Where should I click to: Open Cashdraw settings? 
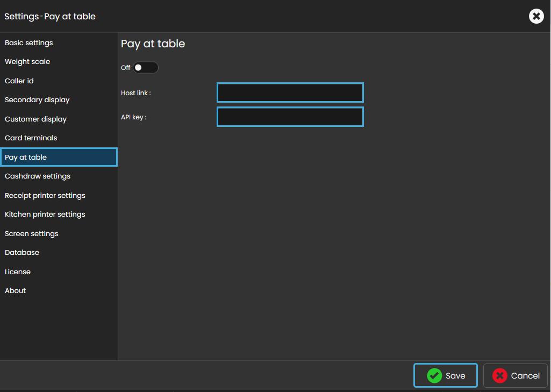(x=38, y=176)
